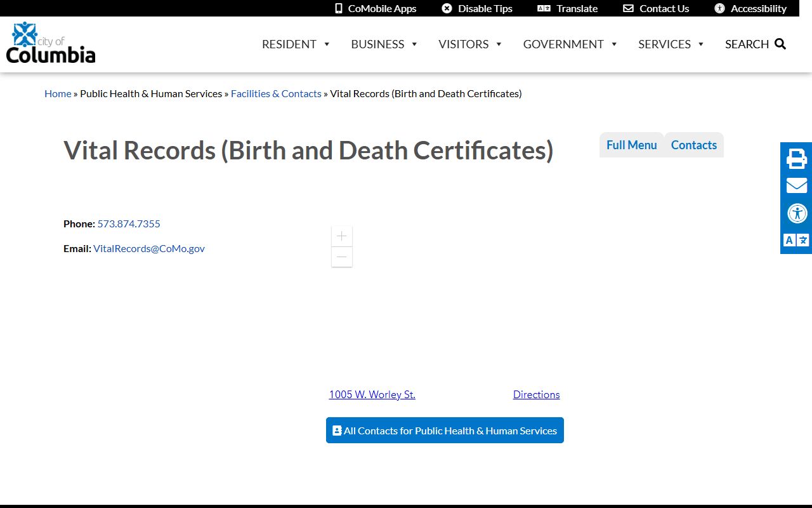Expand the SERVICES menu arrow
This screenshot has height=508, width=812.
(x=701, y=44)
